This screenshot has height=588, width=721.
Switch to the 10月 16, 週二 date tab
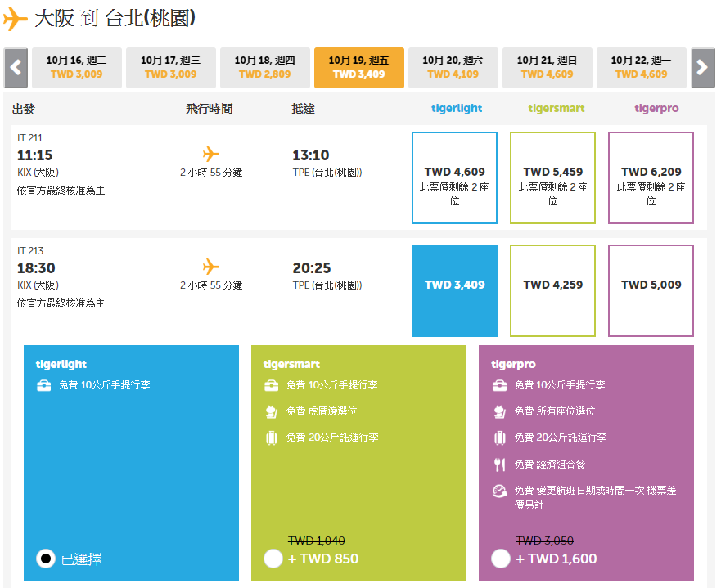click(77, 68)
